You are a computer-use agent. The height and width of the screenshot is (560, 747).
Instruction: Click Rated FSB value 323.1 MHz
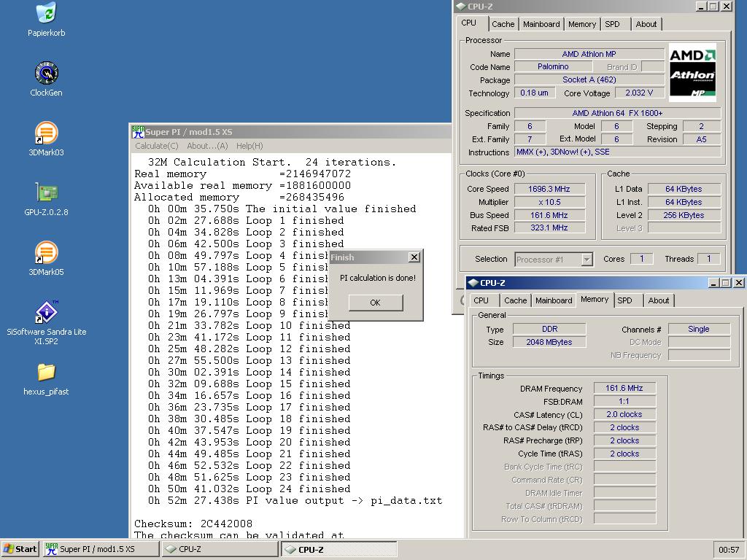(549, 228)
